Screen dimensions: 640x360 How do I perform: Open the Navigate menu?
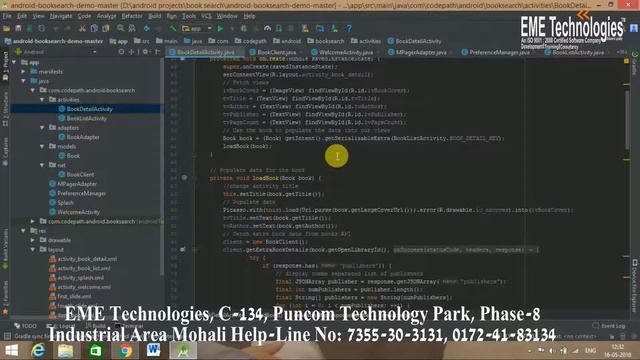tap(61, 16)
